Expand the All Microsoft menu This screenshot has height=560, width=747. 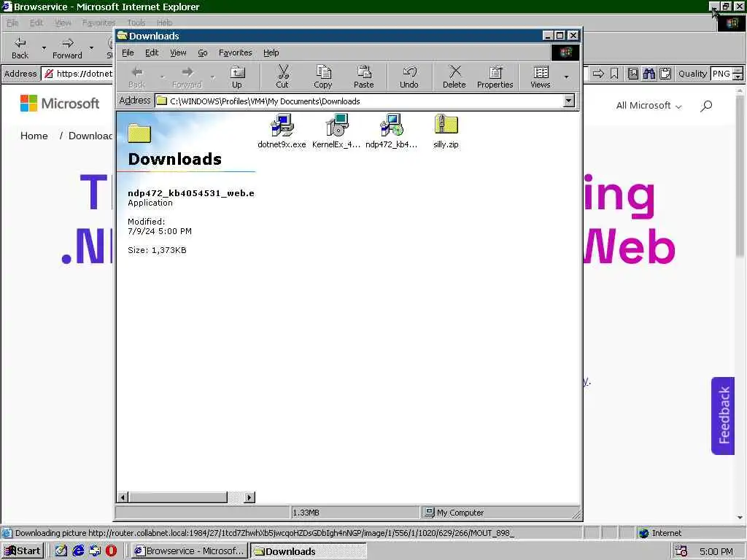click(x=649, y=106)
